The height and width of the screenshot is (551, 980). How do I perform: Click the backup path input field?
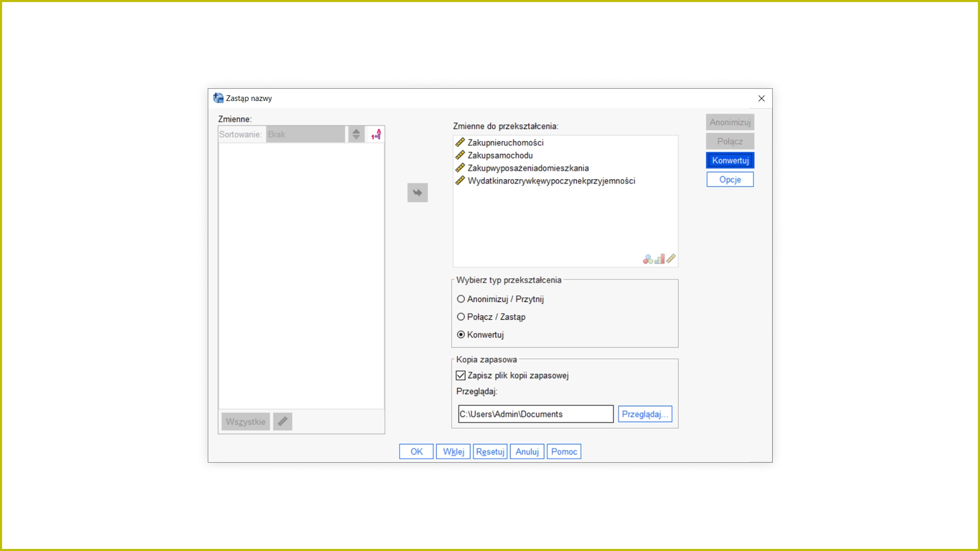coord(535,414)
